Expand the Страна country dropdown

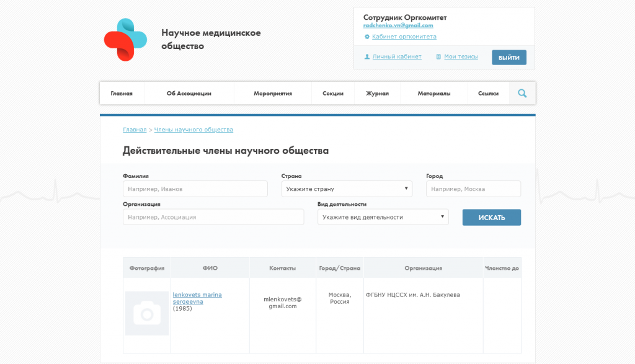point(346,189)
